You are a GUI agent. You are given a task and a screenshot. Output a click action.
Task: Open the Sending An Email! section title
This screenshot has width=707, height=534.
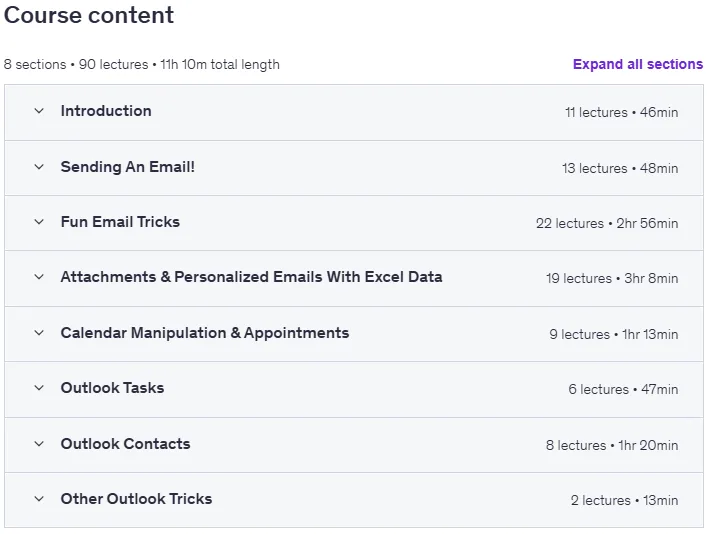pyautogui.click(x=128, y=167)
